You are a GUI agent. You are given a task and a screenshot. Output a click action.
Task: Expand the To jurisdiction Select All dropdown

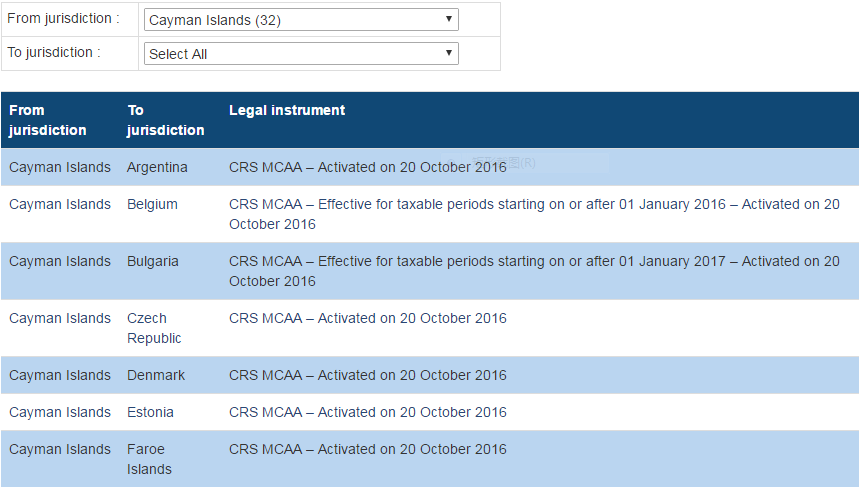pos(301,54)
